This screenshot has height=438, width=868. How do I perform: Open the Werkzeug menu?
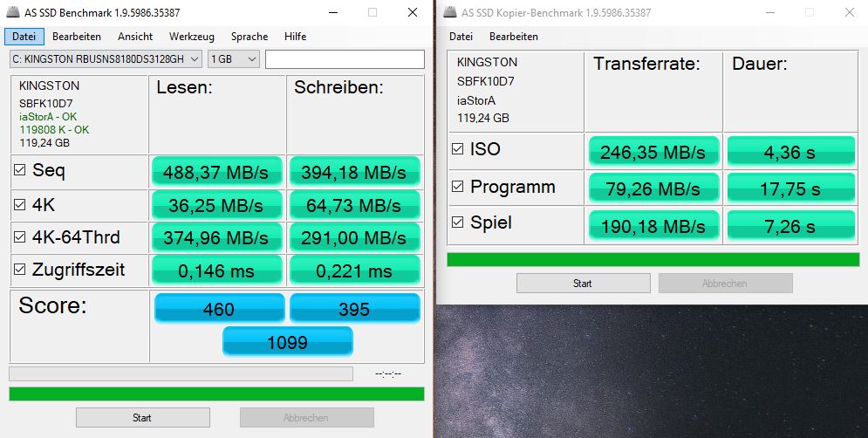point(192,37)
